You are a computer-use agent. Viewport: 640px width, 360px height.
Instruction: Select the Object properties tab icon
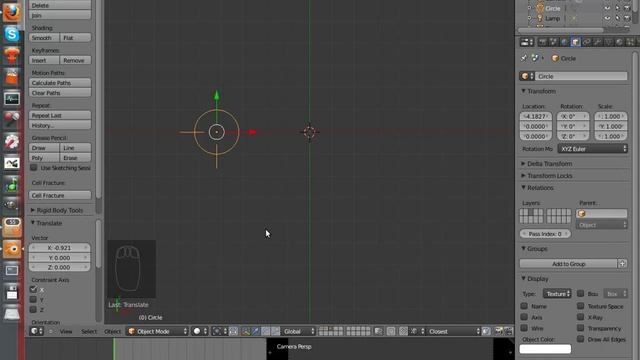[576, 42]
